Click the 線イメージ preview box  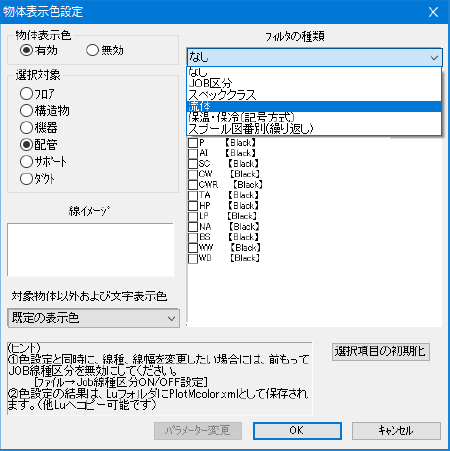click(x=90, y=250)
